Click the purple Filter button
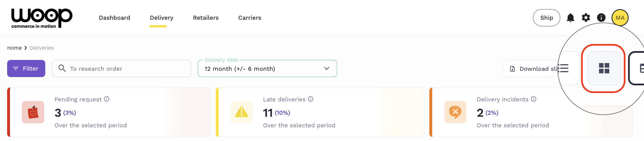 pyautogui.click(x=26, y=69)
